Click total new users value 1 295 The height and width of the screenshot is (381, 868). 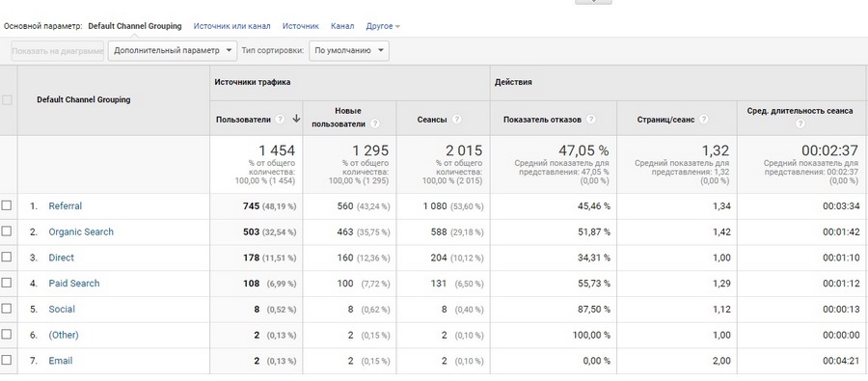370,150
